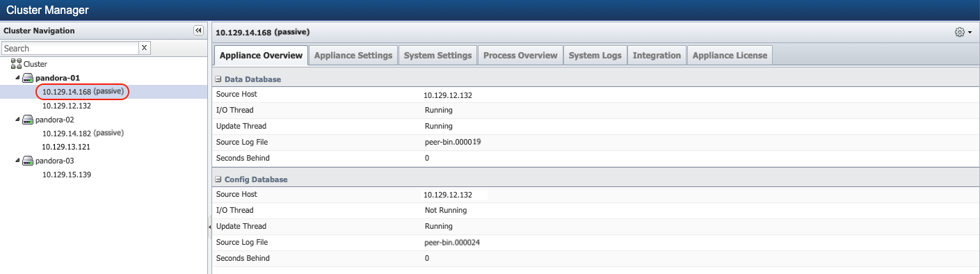This screenshot has width=980, height=274.
Task: Open the gear settings menu
Action: (963, 32)
